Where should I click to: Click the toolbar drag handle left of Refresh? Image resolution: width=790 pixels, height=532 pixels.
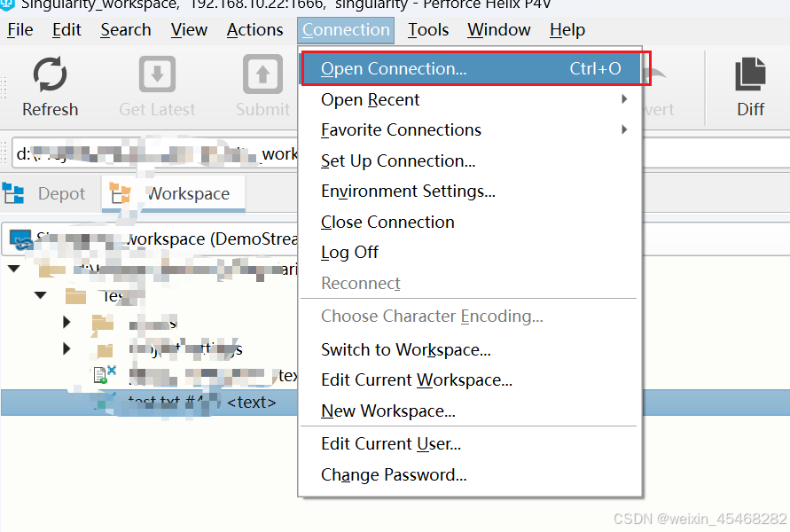pyautogui.click(x=4, y=88)
